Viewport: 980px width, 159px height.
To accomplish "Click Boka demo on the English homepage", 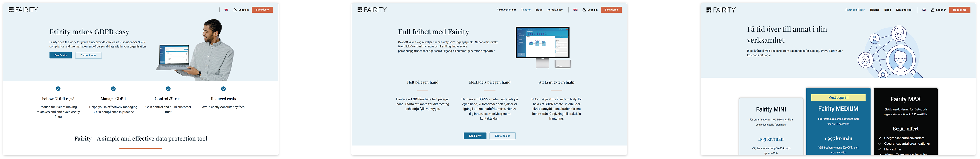I will (x=262, y=10).
